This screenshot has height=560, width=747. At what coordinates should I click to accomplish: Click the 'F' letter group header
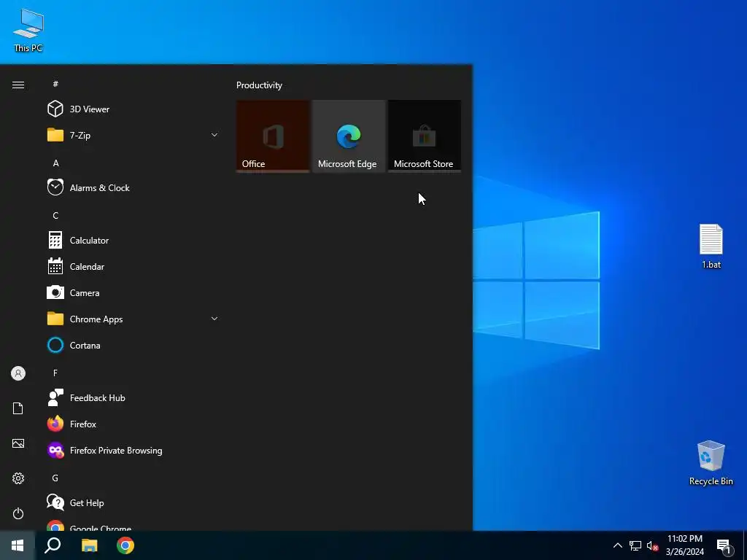pyautogui.click(x=55, y=373)
